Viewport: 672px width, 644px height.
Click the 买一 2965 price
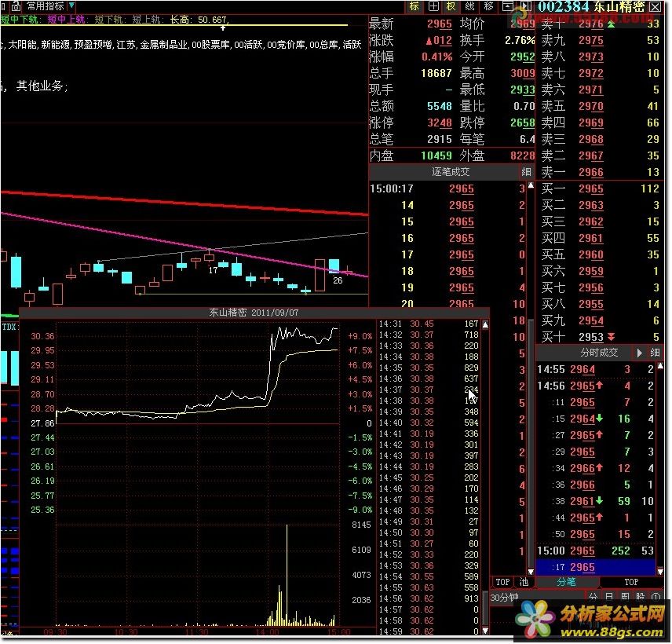click(x=590, y=188)
